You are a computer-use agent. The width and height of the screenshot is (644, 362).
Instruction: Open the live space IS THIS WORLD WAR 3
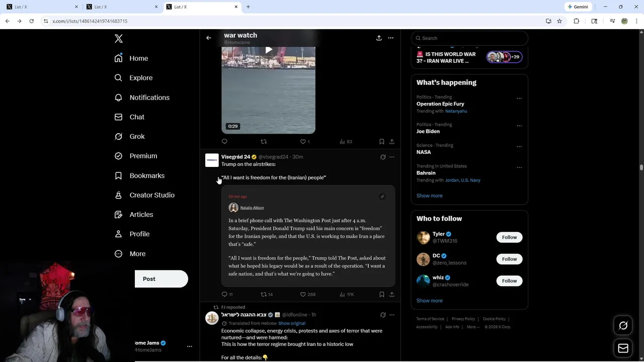pos(469,57)
